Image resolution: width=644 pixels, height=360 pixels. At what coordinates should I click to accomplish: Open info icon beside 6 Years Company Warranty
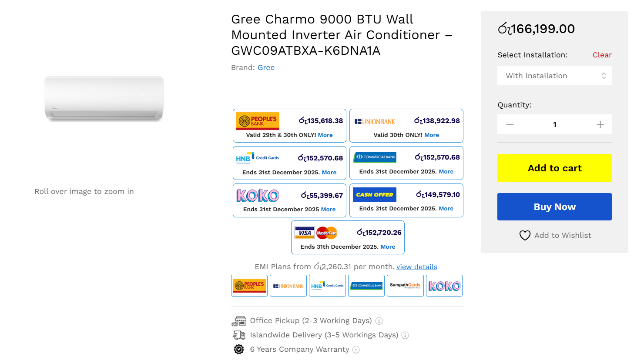(x=356, y=350)
